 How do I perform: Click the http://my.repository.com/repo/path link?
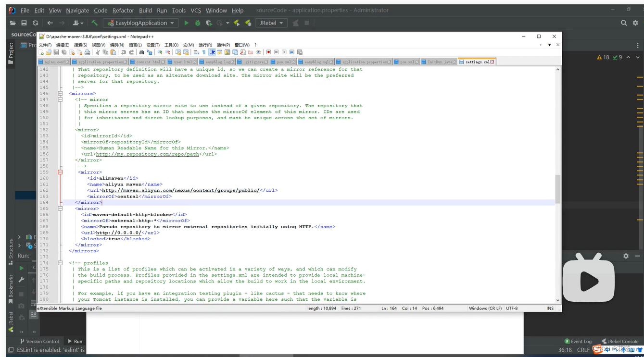147,154
